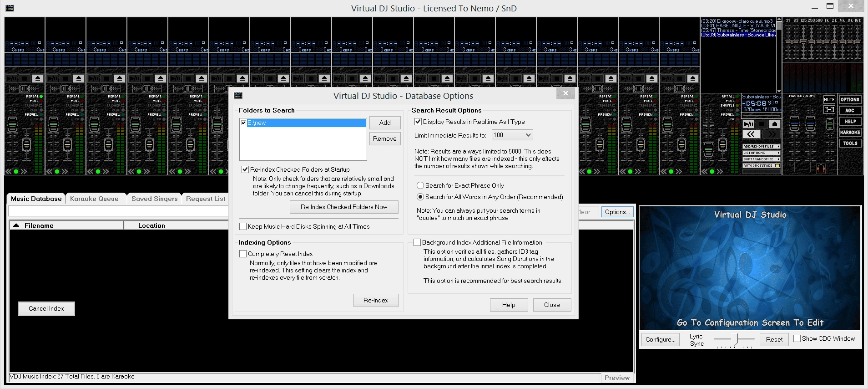This screenshot has width=868, height=389.
Task: Uncheck Display Results in Realtime As I Type
Action: point(418,122)
